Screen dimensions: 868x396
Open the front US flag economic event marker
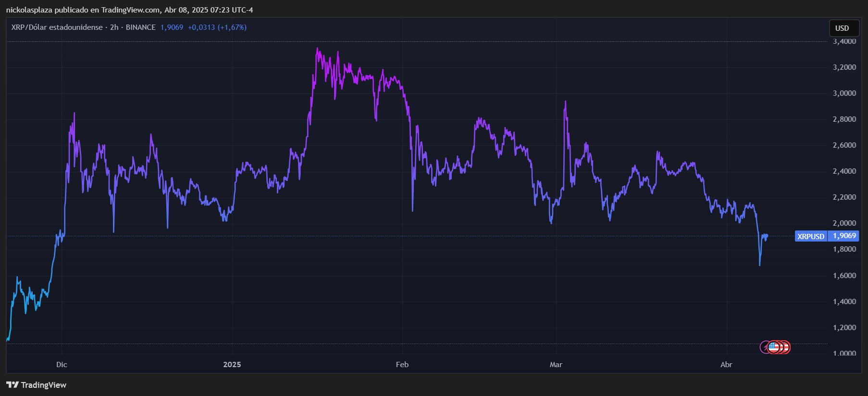[773, 347]
